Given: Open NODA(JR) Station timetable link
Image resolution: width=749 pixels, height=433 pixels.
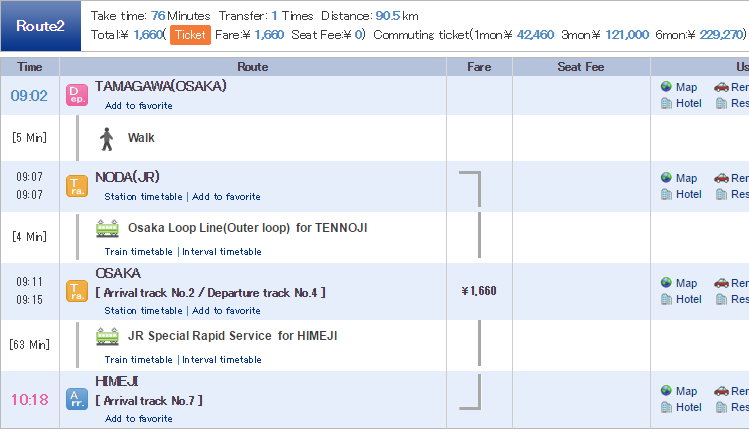Looking at the screenshot, I should point(143,196).
